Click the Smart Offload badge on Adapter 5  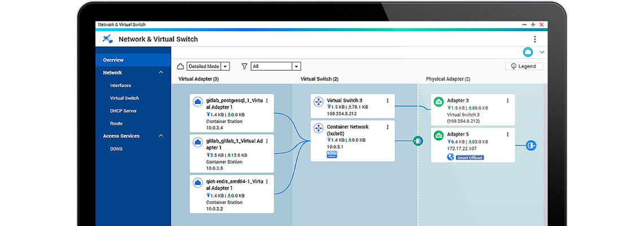click(x=469, y=158)
